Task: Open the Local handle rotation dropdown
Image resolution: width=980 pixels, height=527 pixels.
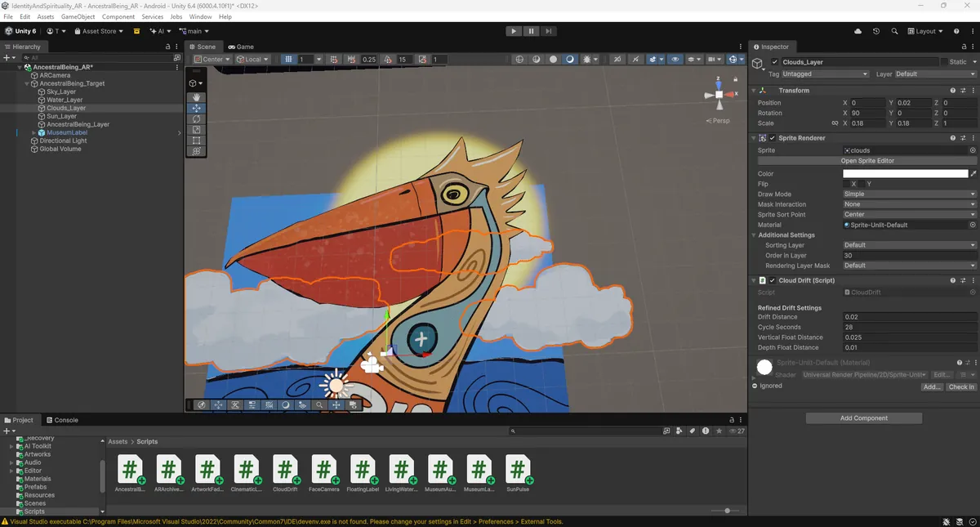Action: tap(252, 60)
